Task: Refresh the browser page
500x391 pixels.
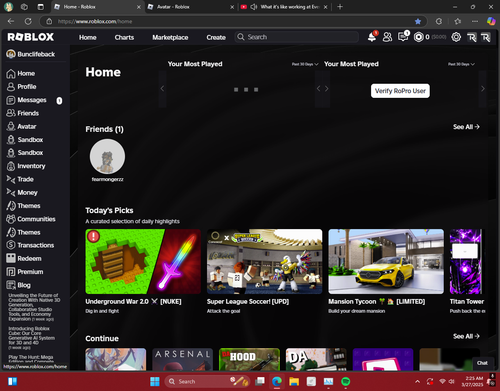Action: (28, 21)
